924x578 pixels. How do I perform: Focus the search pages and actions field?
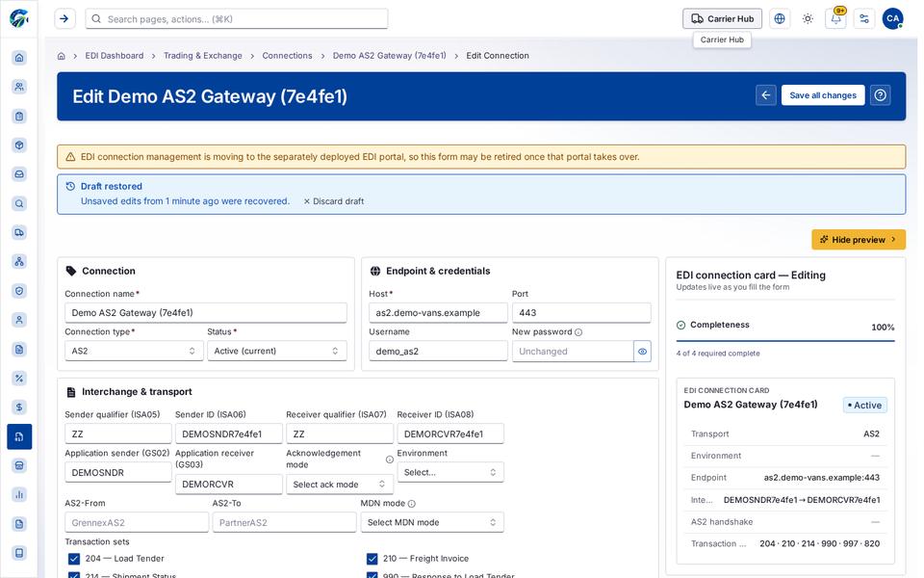click(x=237, y=19)
